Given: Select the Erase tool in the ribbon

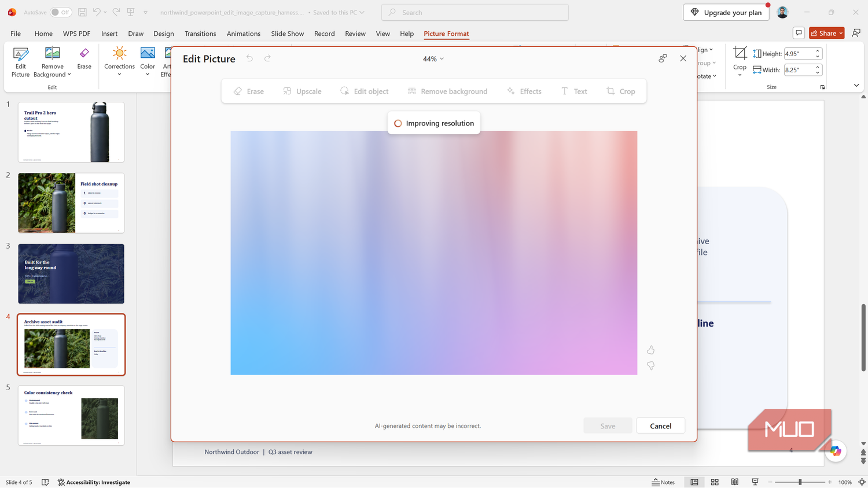Looking at the screenshot, I should coord(84,58).
